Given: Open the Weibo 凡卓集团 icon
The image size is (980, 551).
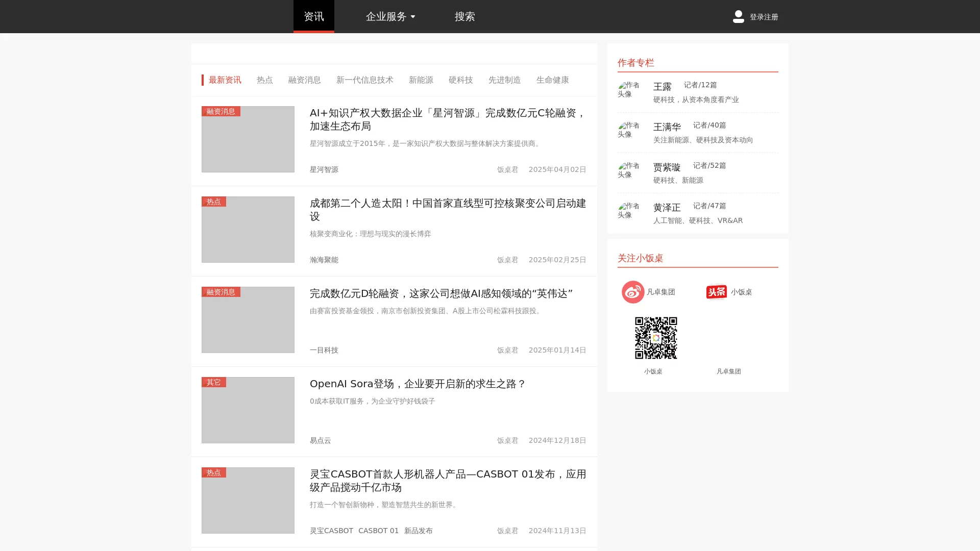Looking at the screenshot, I should tap(632, 292).
